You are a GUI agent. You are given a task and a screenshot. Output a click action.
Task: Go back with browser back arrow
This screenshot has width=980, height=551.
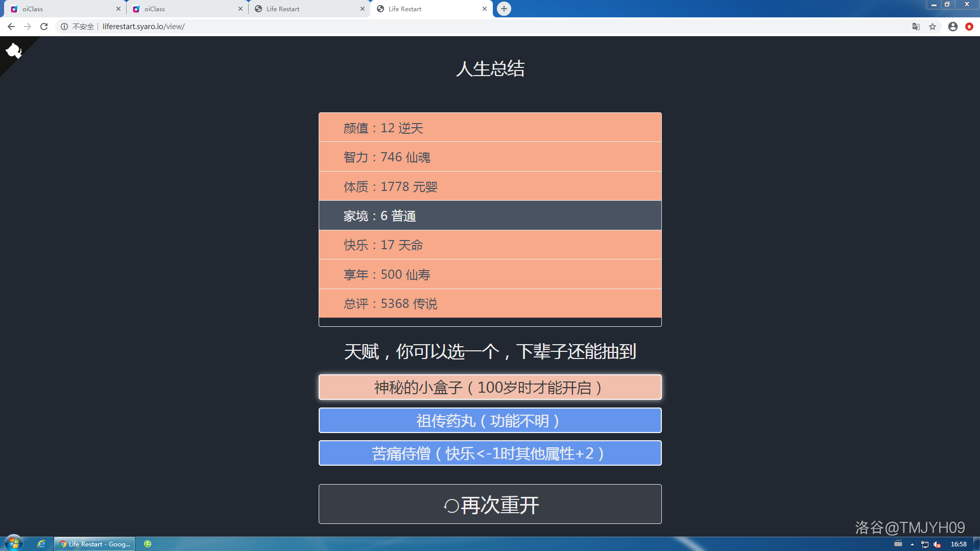tap(11, 27)
